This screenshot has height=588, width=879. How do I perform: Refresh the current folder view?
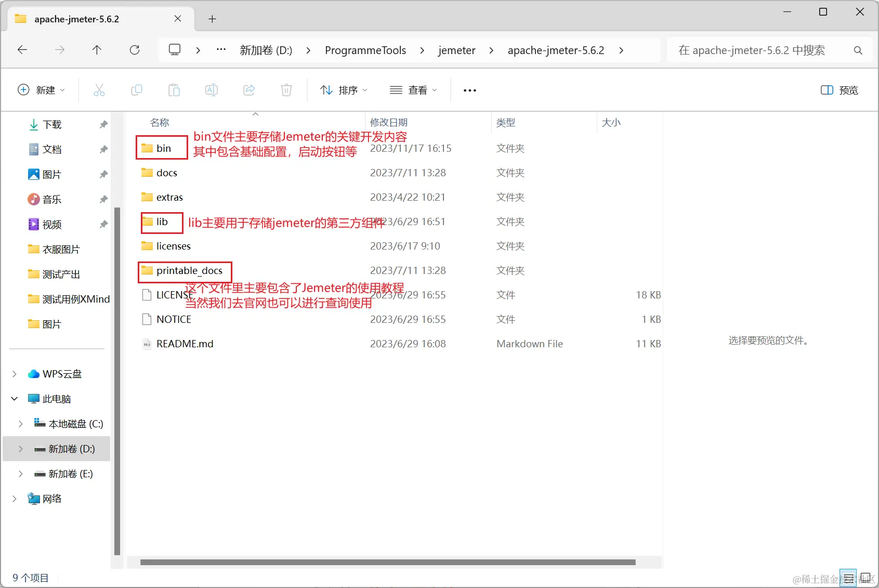(135, 50)
